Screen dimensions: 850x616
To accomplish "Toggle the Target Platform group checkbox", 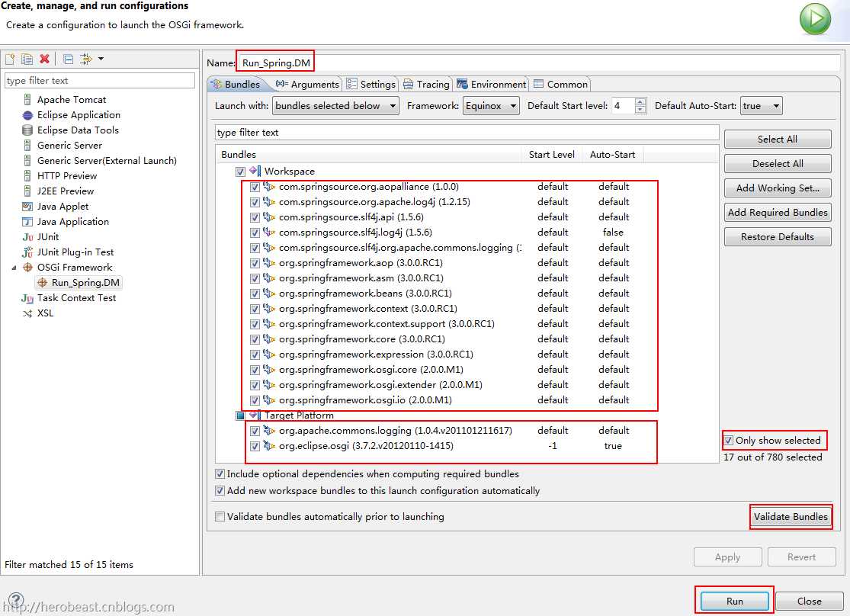I will 240,415.
